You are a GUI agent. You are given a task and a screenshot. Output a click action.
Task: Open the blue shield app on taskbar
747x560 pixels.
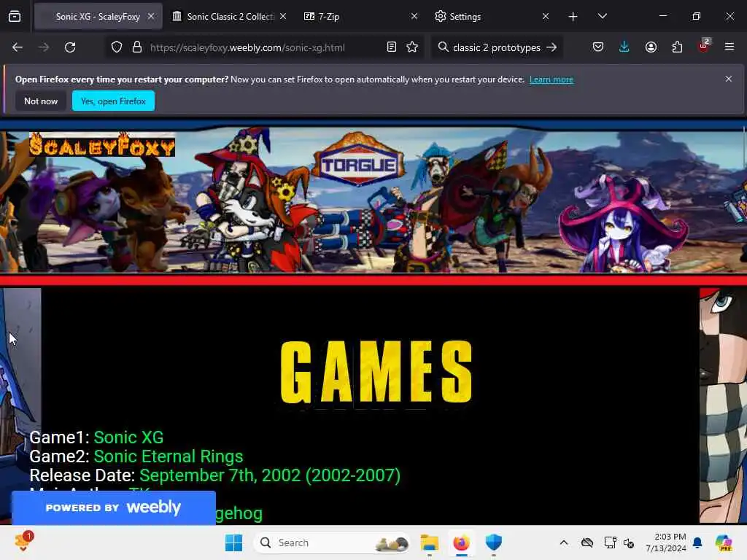[494, 542]
